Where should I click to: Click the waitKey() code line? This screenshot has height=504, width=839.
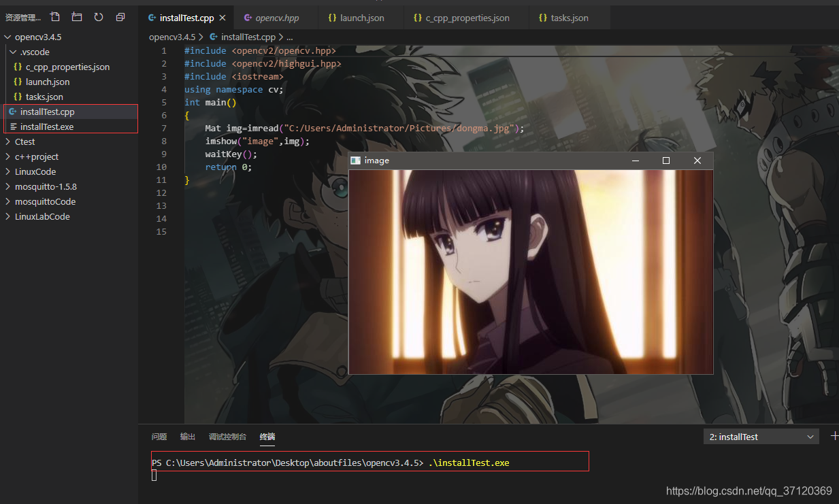(231, 154)
